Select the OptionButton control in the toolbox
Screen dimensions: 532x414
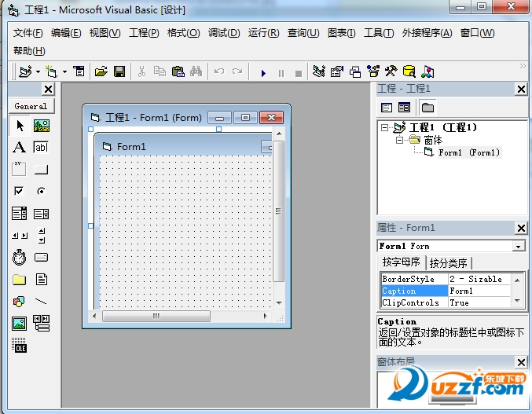click(41, 191)
